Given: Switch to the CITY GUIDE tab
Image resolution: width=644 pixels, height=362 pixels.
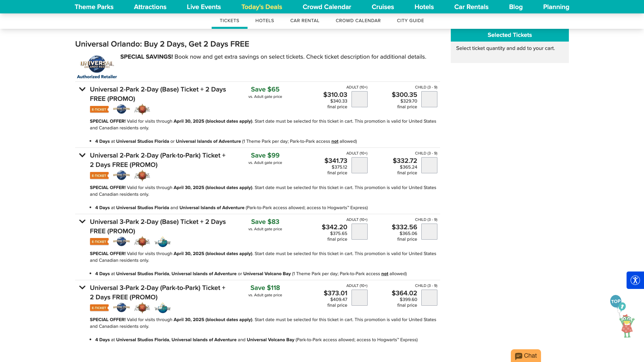Looking at the screenshot, I should [411, 21].
